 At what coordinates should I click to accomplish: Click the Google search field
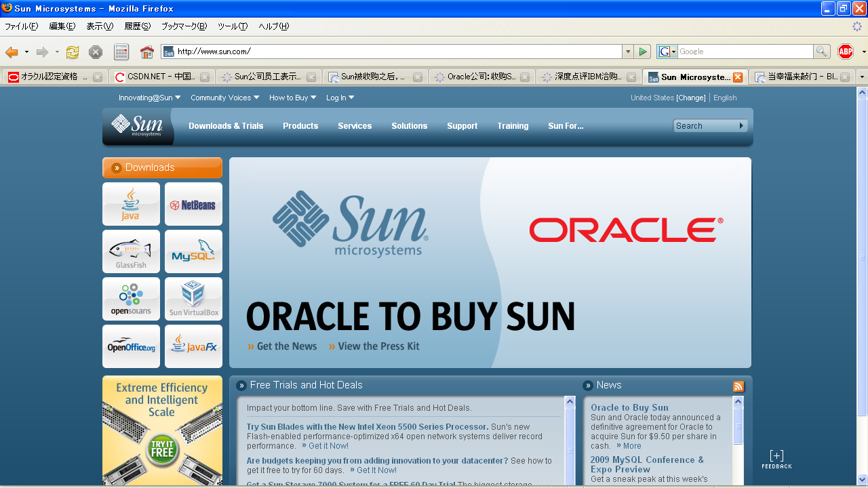(745, 52)
